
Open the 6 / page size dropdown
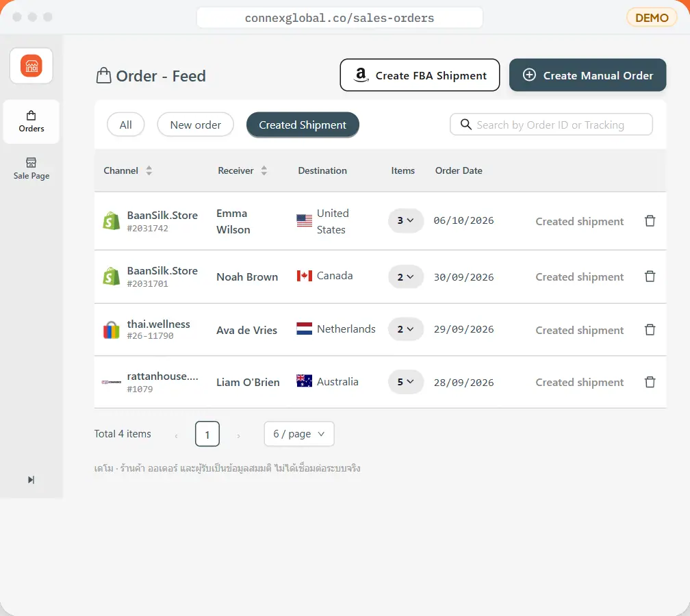tap(299, 434)
